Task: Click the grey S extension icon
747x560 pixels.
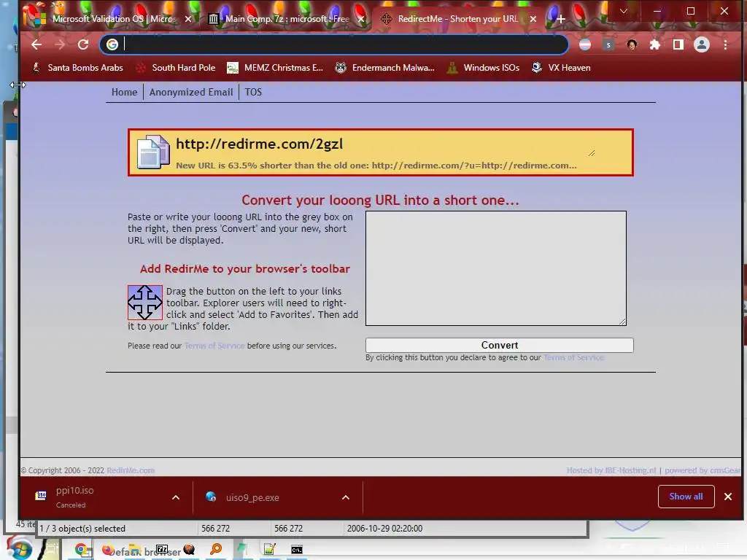Action: (x=608, y=44)
